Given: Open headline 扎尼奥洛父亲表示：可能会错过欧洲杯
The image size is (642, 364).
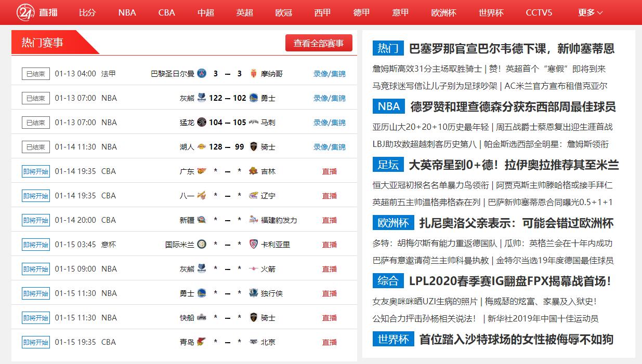Looking at the screenshot, I should click(x=516, y=223).
